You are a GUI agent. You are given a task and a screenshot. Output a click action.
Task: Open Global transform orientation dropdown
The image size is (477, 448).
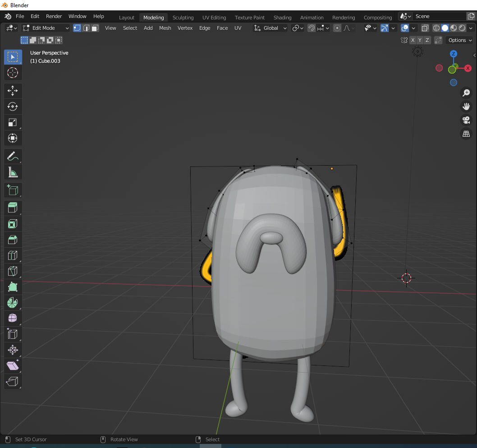(x=271, y=28)
